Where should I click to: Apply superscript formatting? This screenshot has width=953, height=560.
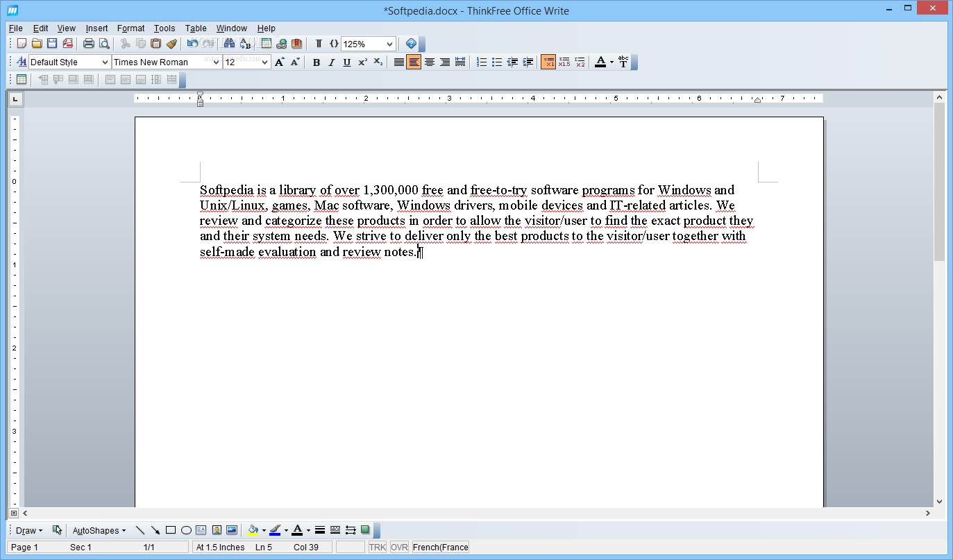point(362,62)
